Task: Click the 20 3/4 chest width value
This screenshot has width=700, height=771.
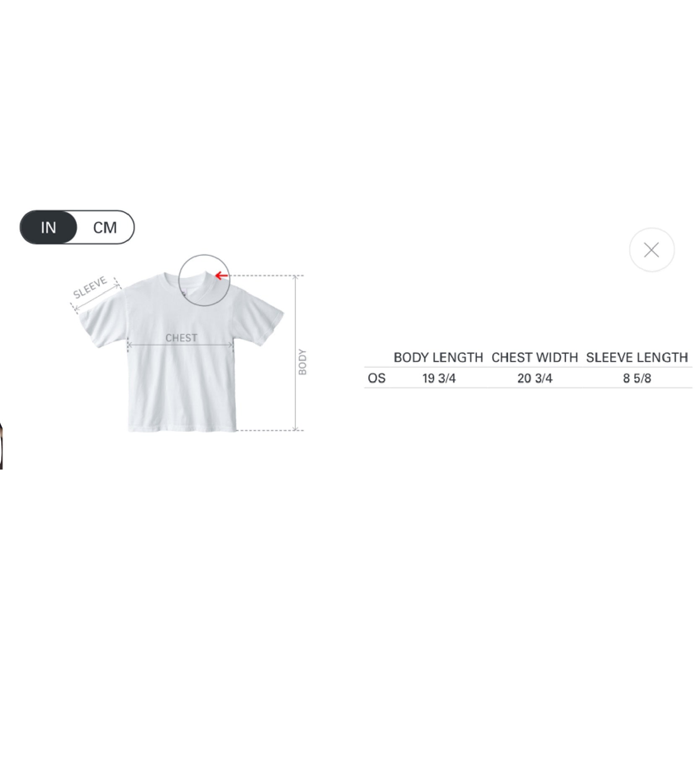Action: 535,378
